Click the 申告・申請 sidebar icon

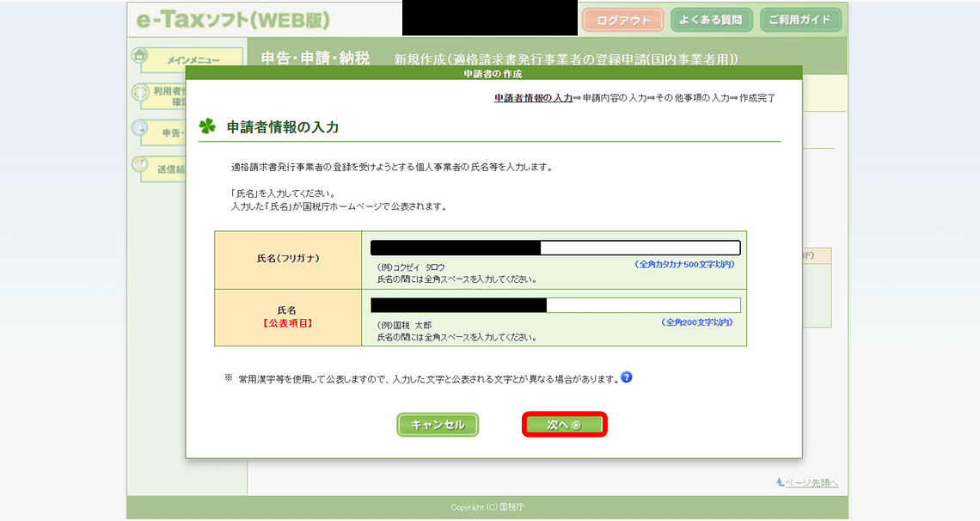(x=139, y=128)
